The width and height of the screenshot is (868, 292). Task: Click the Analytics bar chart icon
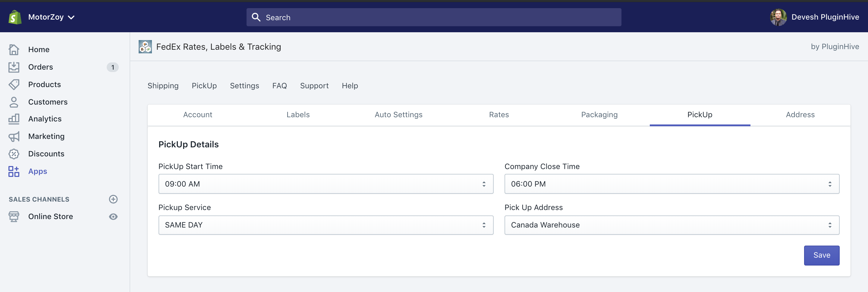14,119
